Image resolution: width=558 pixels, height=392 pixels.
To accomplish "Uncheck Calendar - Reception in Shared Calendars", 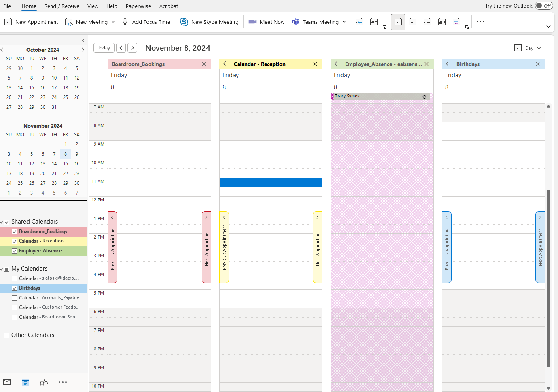I will [x=15, y=242].
